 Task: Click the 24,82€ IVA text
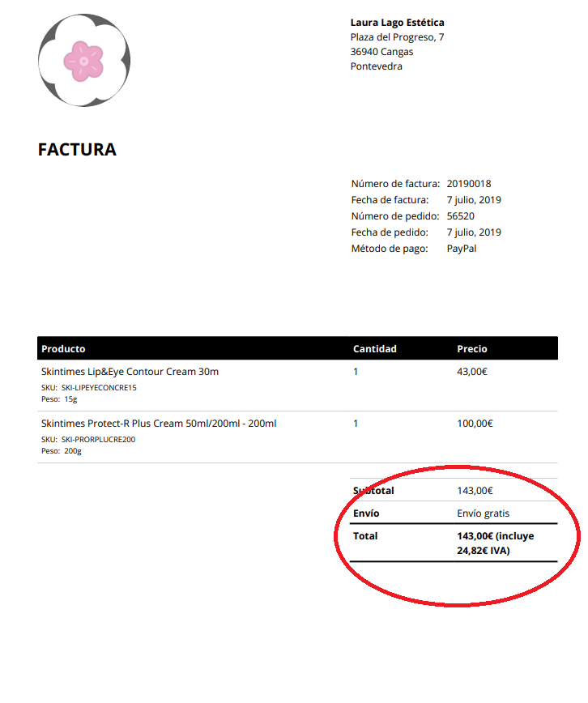point(483,551)
